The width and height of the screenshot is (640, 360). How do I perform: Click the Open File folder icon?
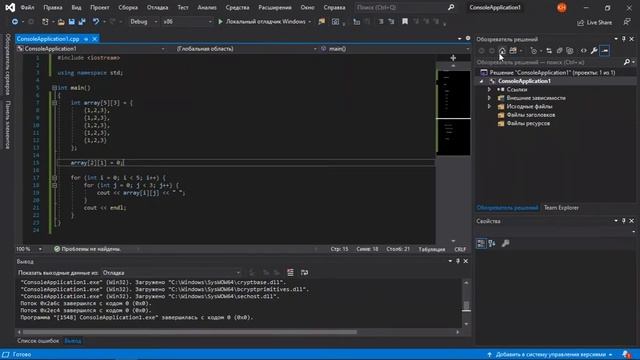pyautogui.click(x=61, y=22)
